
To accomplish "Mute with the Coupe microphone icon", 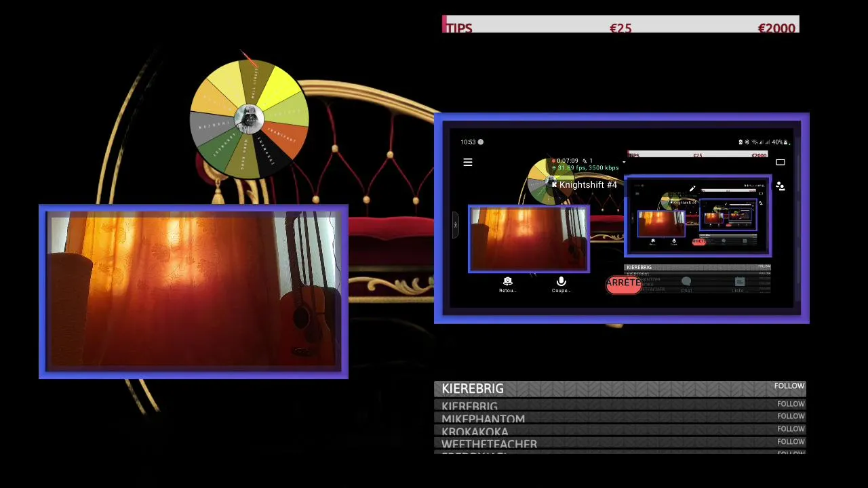I will click(561, 281).
